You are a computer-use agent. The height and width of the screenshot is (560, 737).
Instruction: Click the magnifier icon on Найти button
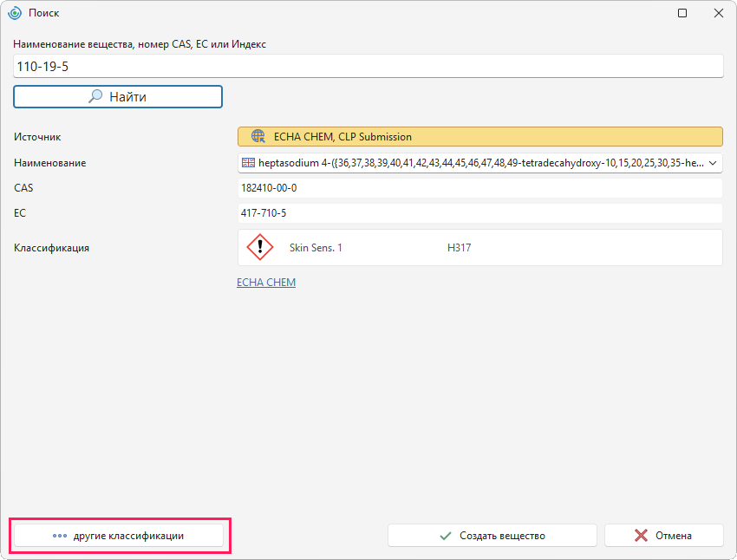pos(95,96)
